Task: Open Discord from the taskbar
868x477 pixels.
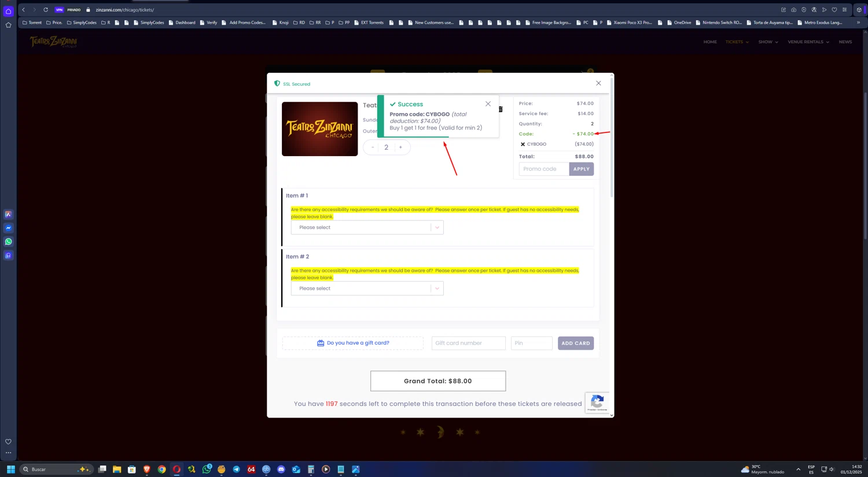Action: coord(281,469)
